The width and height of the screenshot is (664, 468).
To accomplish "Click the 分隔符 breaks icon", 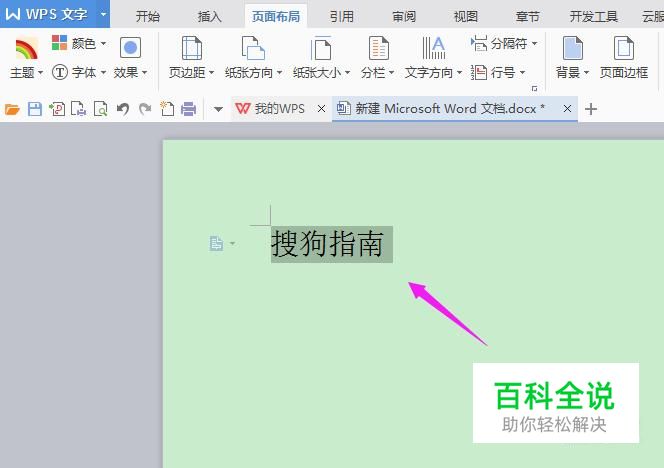I will pyautogui.click(x=479, y=43).
